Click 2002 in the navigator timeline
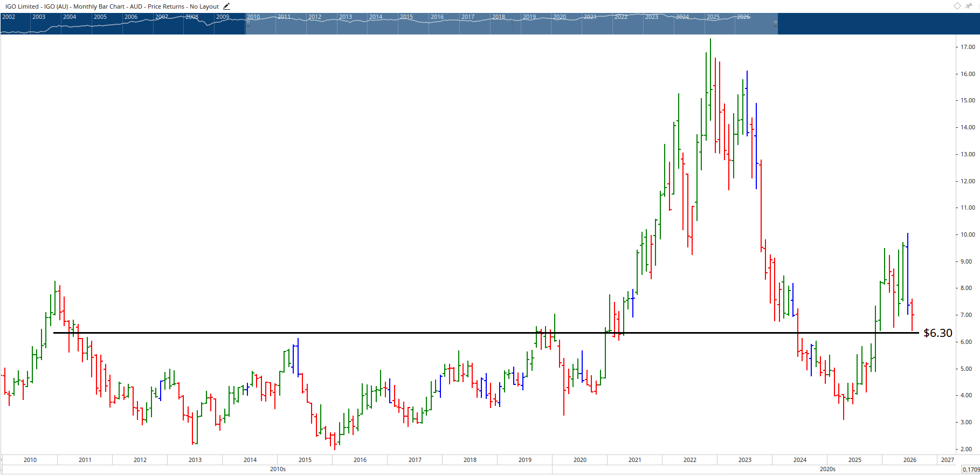Image resolution: width=980 pixels, height=476 pixels. click(9, 17)
